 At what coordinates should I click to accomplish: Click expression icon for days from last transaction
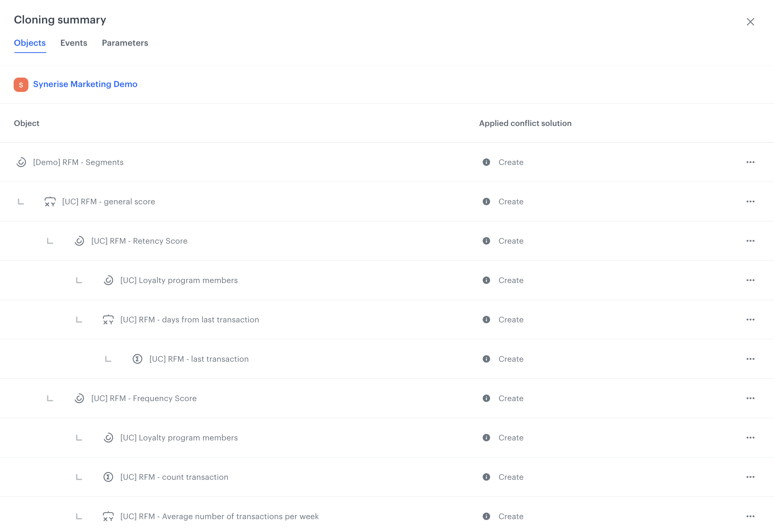pos(108,320)
